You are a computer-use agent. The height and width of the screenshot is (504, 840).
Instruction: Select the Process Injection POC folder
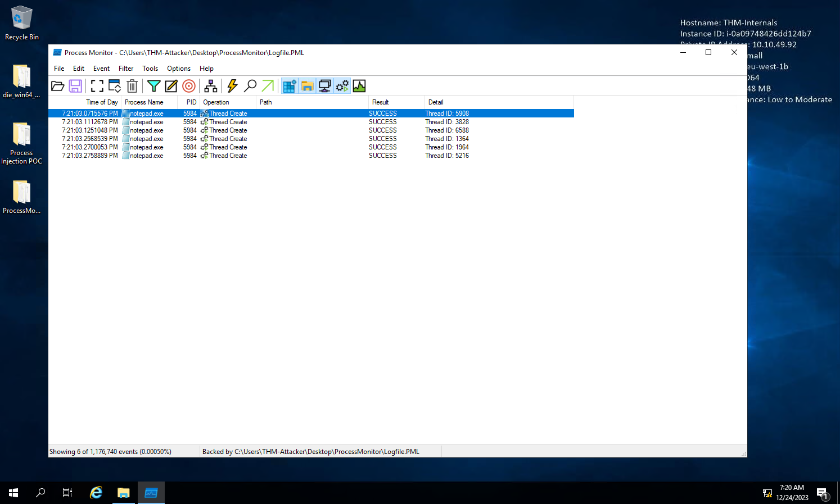point(21,143)
